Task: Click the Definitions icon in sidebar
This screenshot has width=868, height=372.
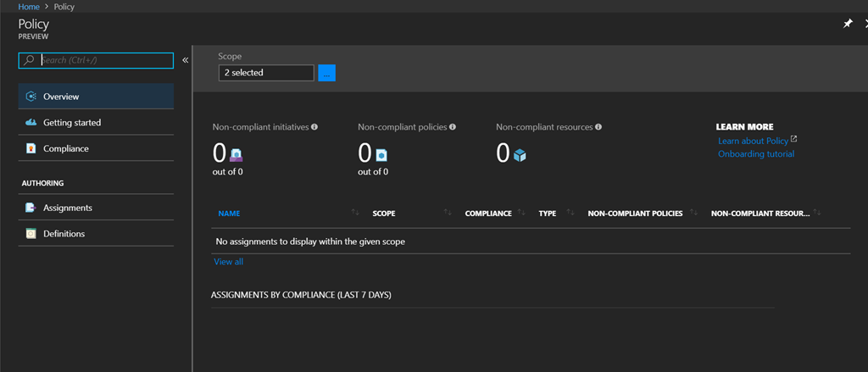Action: [31, 234]
